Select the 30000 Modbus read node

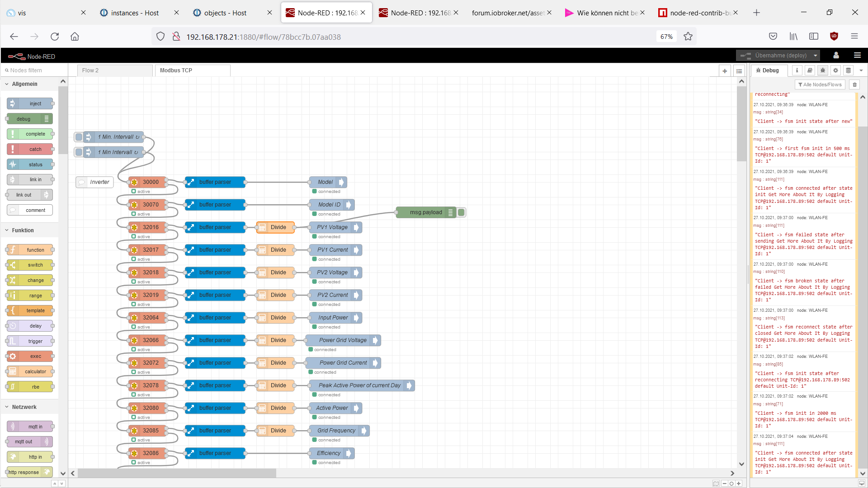coord(147,182)
